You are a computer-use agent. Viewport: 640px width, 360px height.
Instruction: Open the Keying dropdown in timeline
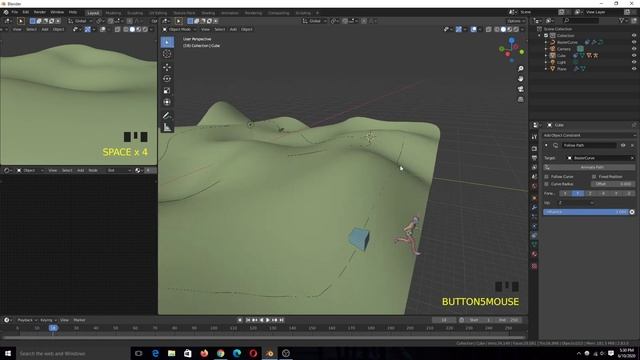pyautogui.click(x=48, y=320)
